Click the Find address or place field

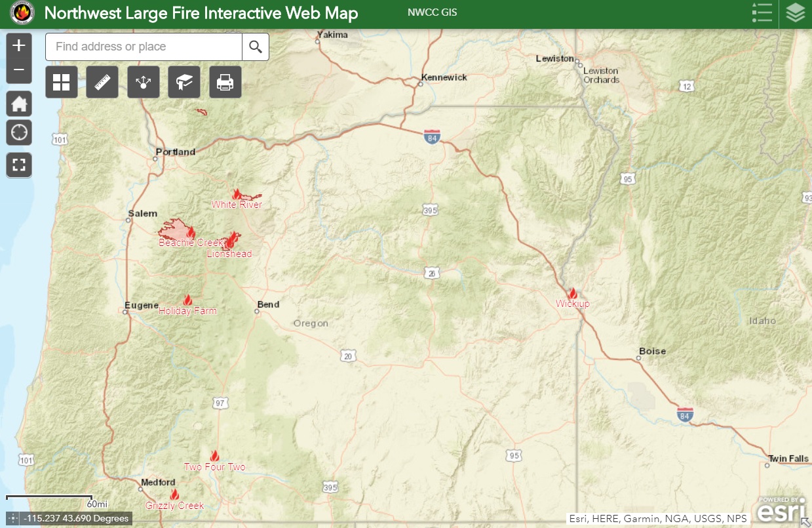coord(144,47)
